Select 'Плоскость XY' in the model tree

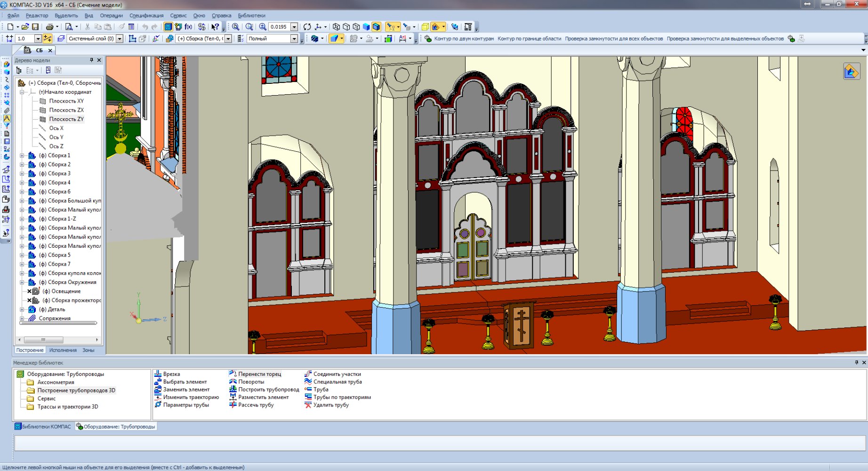point(66,101)
